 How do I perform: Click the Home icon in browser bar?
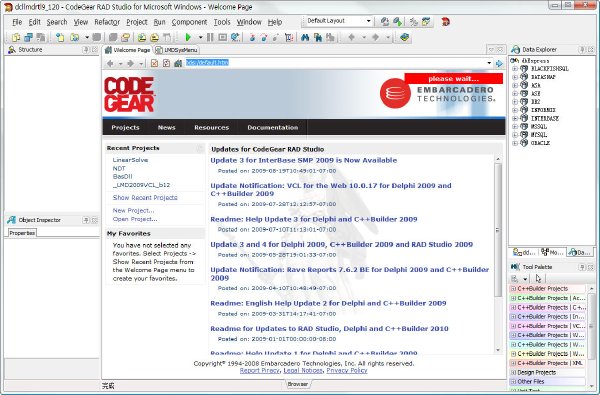(178, 63)
